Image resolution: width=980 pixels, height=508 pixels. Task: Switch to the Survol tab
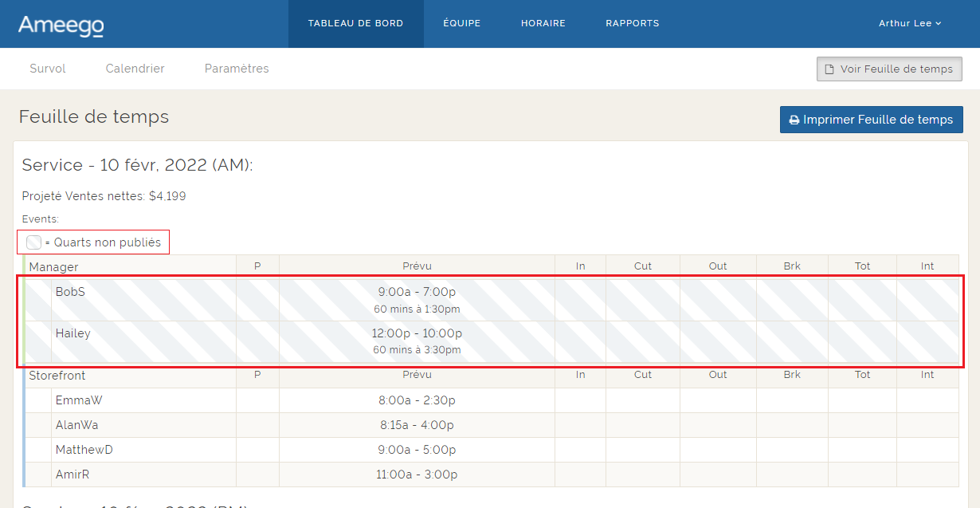pyautogui.click(x=48, y=69)
